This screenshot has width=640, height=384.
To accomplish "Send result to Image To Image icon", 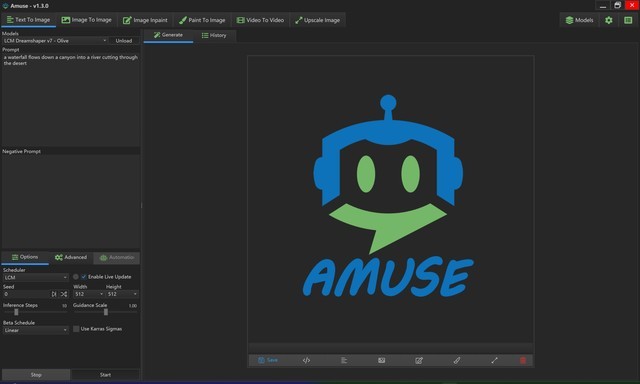I will 382,360.
